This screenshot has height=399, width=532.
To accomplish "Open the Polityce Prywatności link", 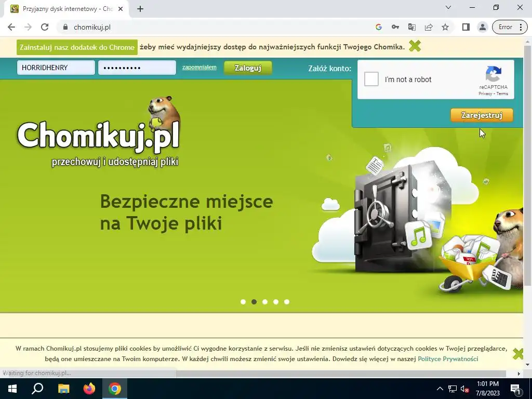I will click(x=448, y=359).
